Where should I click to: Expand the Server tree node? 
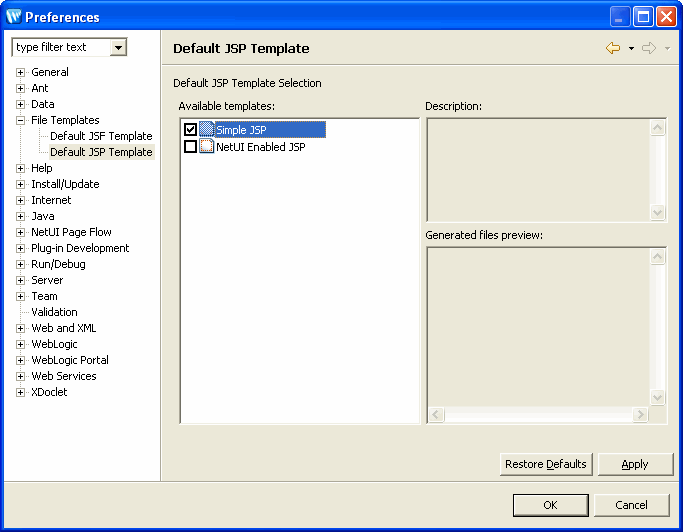pos(20,280)
